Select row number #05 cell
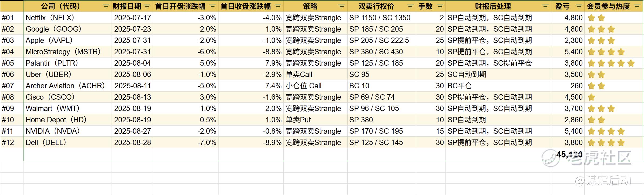Viewport: 644px width, 195px height. pyautogui.click(x=12, y=63)
